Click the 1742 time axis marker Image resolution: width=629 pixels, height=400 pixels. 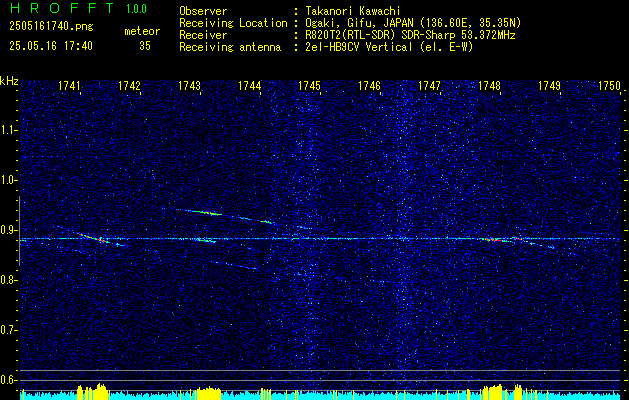coord(130,86)
